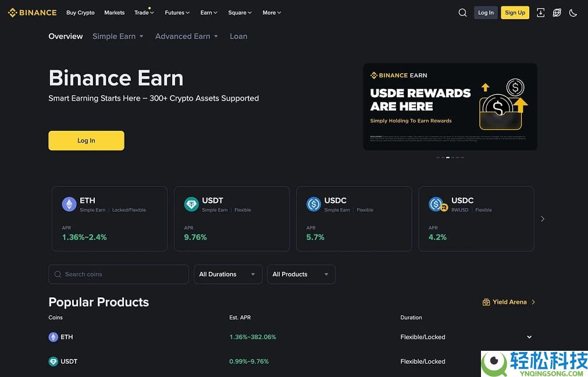Expand the ETH row chevron
588x377 pixels.
529,337
